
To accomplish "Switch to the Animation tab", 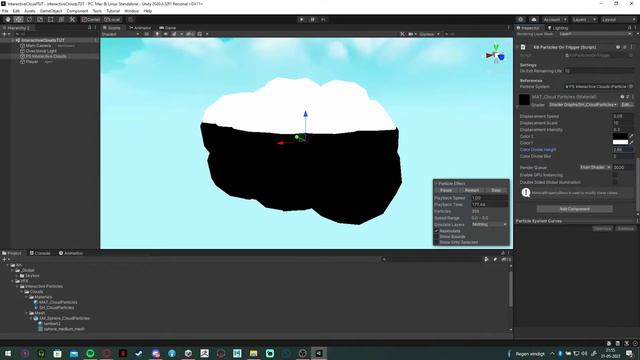I will (x=71, y=253).
